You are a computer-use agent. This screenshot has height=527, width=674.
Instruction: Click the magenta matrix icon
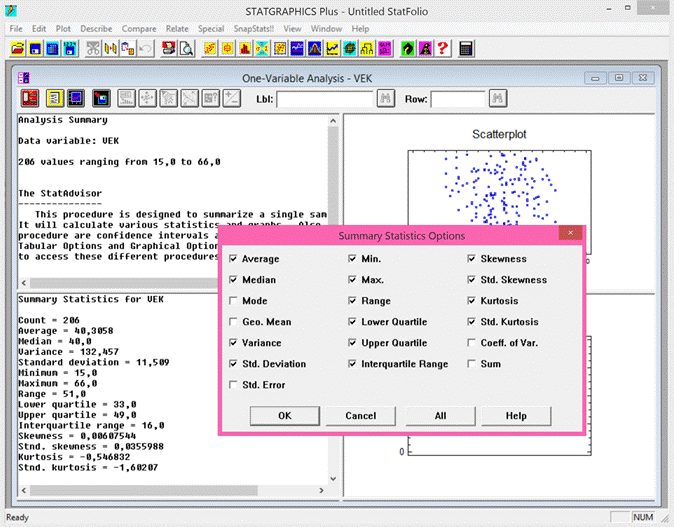coord(385,49)
